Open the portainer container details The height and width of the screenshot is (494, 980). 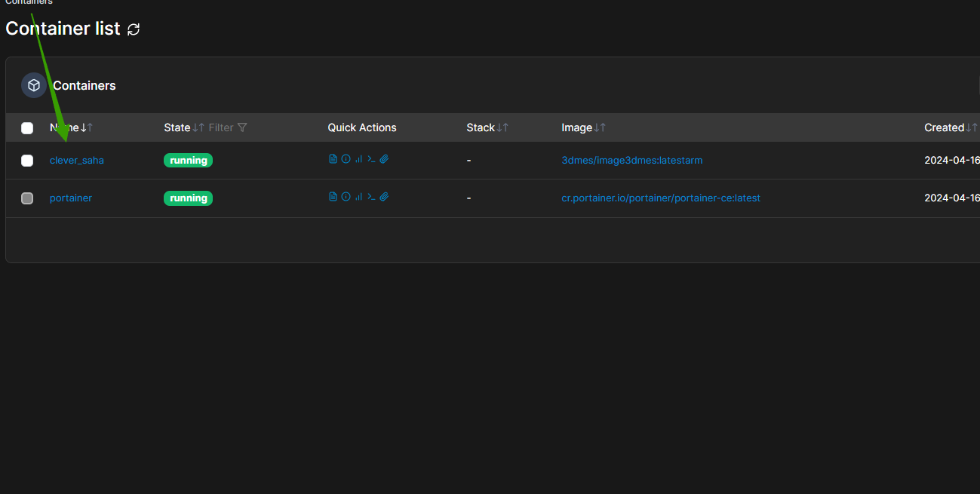(x=71, y=198)
